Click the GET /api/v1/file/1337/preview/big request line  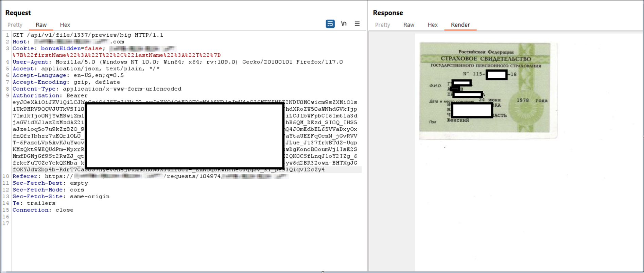[88, 35]
